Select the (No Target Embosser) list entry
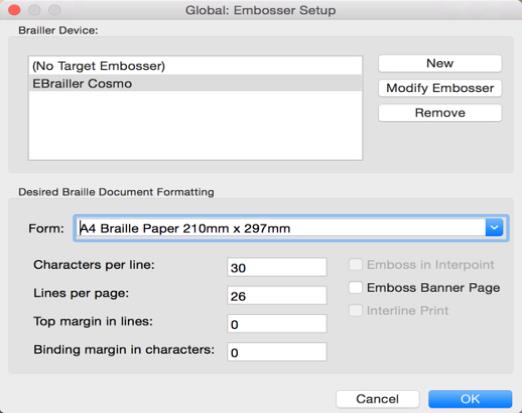Image resolution: width=522 pixels, height=413 pixels. pyautogui.click(x=195, y=66)
